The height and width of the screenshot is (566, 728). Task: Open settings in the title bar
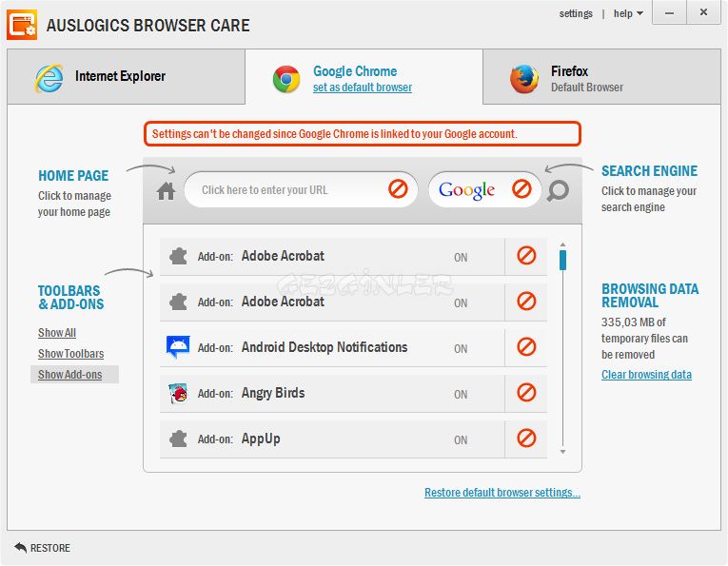tap(576, 13)
